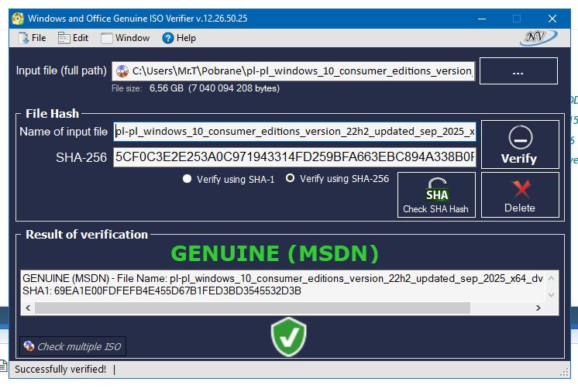Click the result box scroll right arrow
Viewport: 578px width, 392px height.
click(538, 308)
